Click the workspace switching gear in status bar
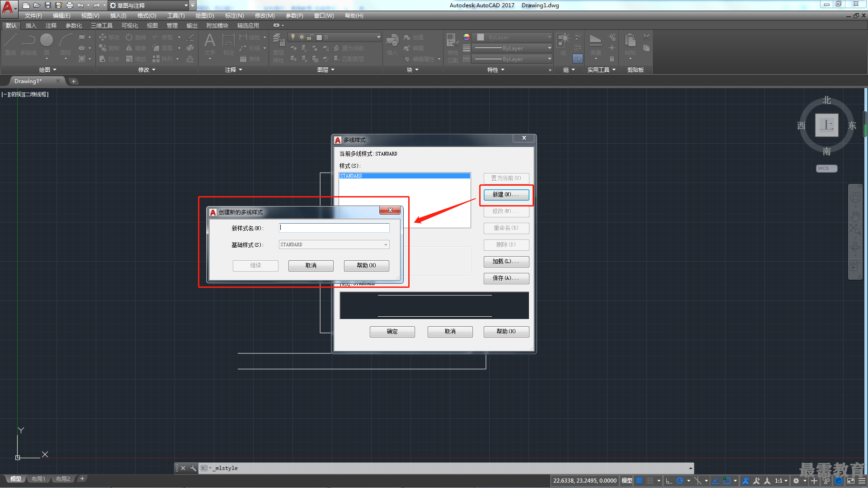 coord(796,481)
